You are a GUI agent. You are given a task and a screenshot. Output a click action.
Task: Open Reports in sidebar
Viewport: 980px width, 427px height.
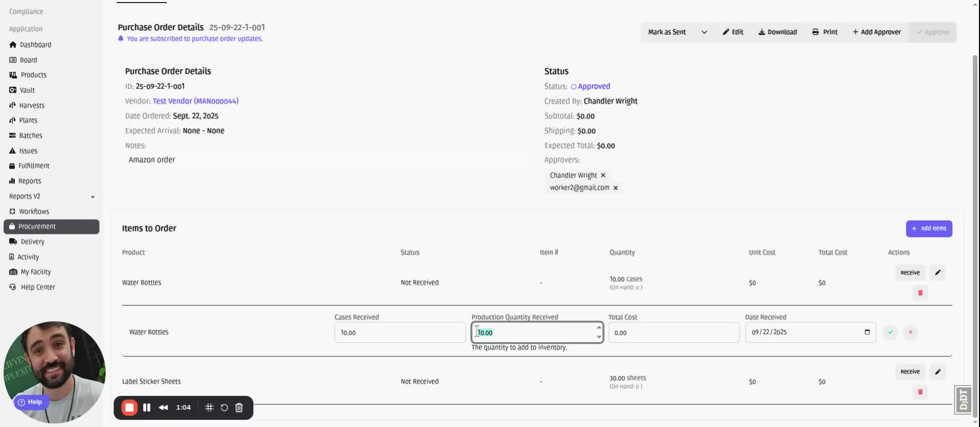click(x=25, y=181)
